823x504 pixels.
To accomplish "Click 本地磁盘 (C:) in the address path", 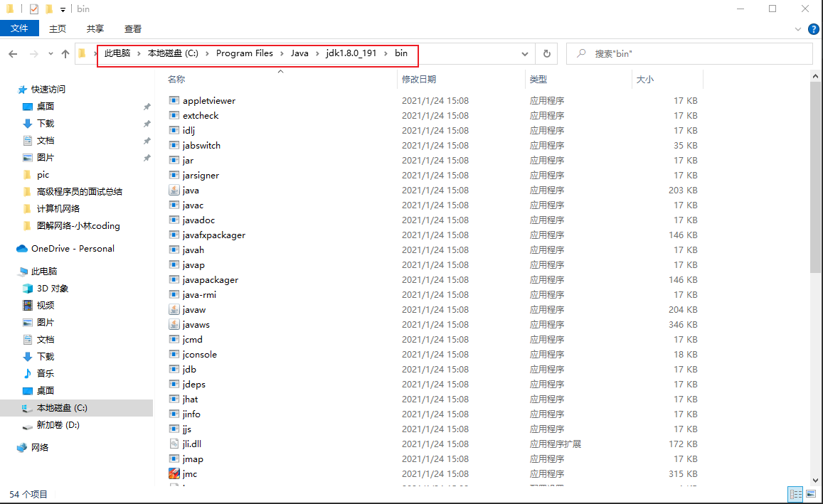I will 173,53.
